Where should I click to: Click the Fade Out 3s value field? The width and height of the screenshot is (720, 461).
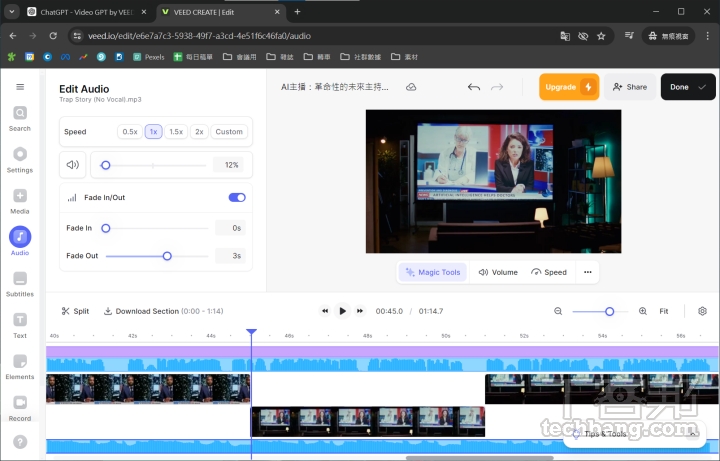231,256
